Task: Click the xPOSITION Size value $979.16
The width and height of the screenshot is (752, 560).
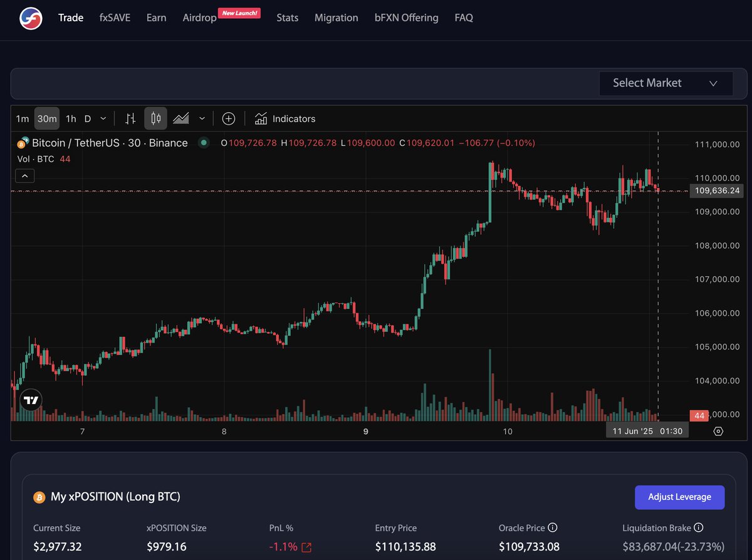Action: (167, 547)
